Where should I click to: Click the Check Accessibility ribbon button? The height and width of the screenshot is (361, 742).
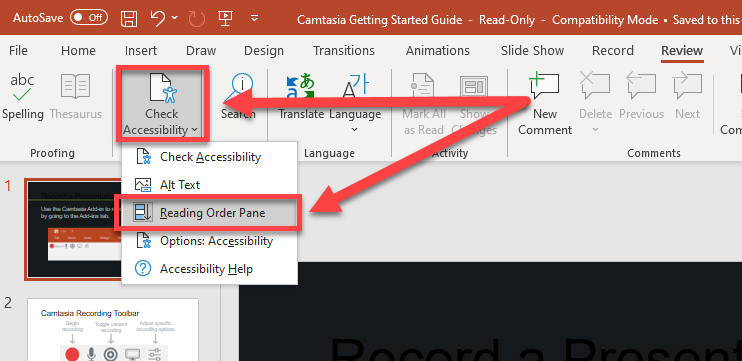point(161,104)
